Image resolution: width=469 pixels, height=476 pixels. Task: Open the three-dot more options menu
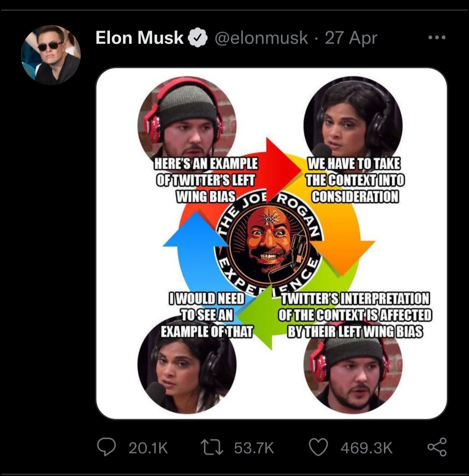436,38
